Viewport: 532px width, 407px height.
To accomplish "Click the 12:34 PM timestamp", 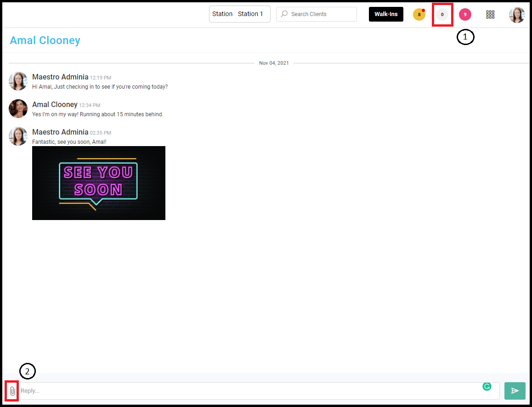I will (90, 106).
